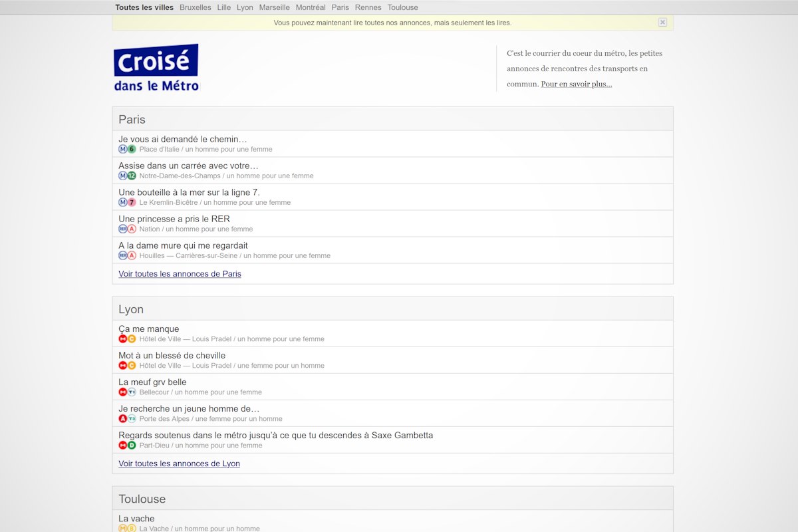Click the green line D icon near Part-Dieu
798x532 pixels.
tap(132, 445)
